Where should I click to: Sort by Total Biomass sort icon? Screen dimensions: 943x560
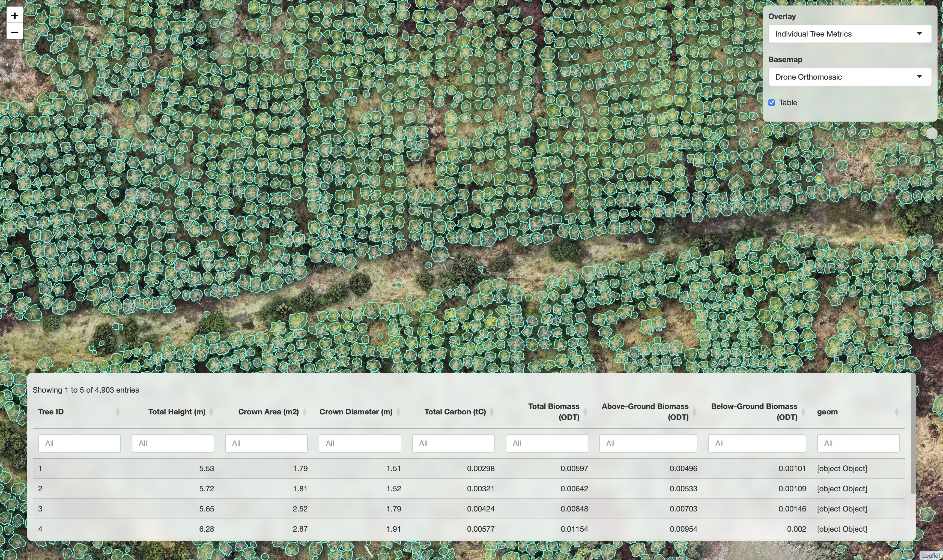585,412
